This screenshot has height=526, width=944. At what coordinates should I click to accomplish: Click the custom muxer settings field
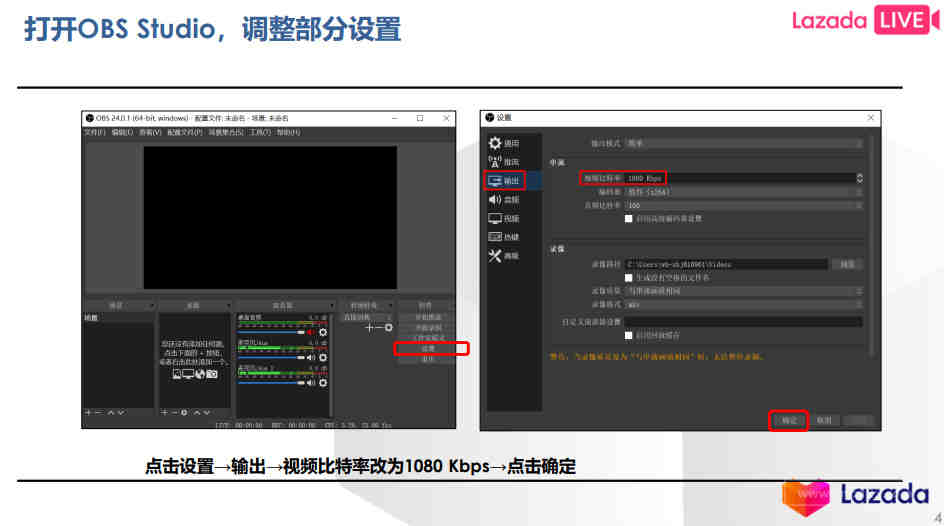point(744,322)
